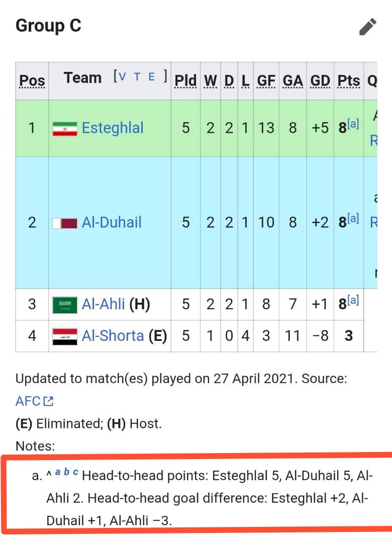Click the AFC source link
Screen dimensions: 392x543
point(28,401)
